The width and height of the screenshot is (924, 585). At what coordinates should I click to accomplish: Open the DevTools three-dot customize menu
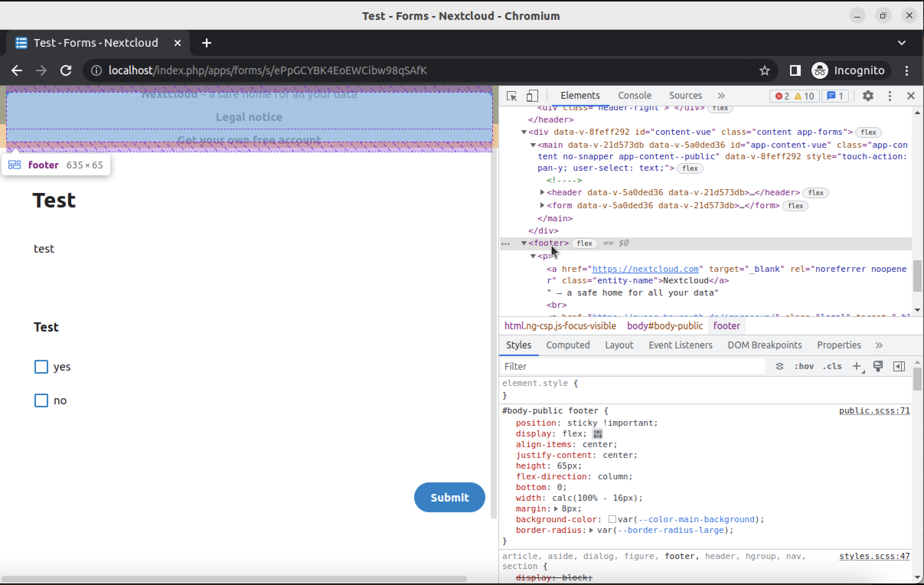[890, 96]
